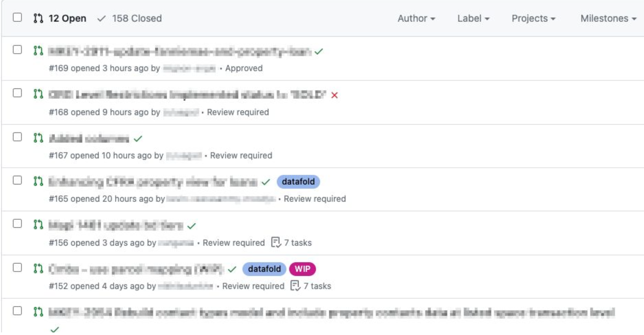
Task: Open the Label filter dropdown
Action: (473, 18)
